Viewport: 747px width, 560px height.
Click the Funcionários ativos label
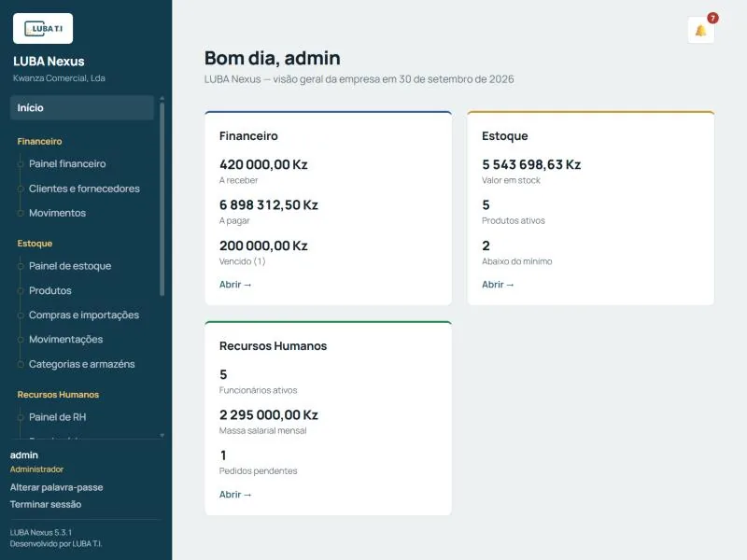coord(259,390)
